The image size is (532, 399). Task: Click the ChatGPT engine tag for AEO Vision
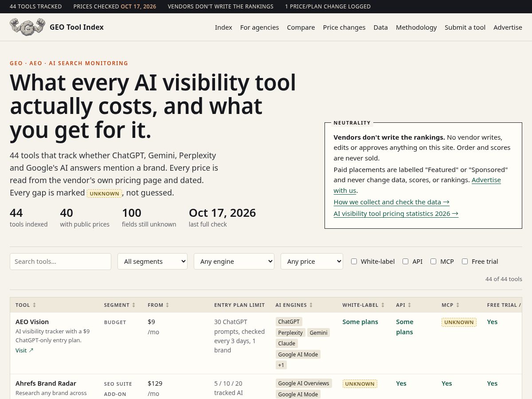click(289, 322)
